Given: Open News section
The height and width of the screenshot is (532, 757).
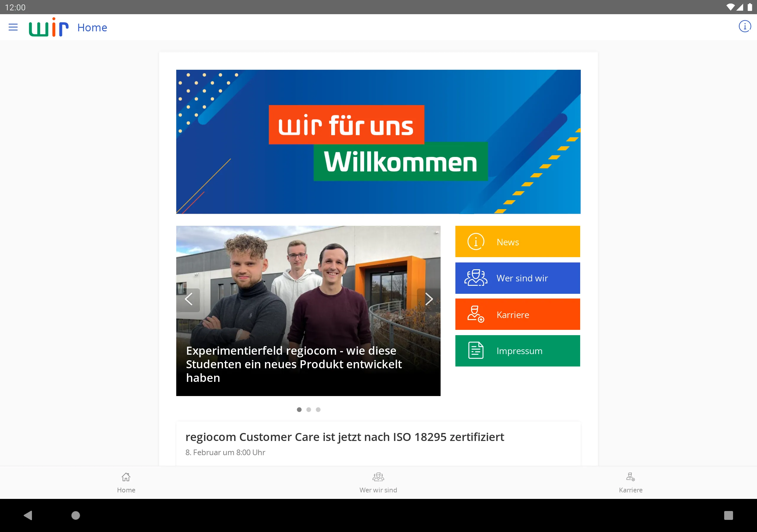Looking at the screenshot, I should coord(517,241).
